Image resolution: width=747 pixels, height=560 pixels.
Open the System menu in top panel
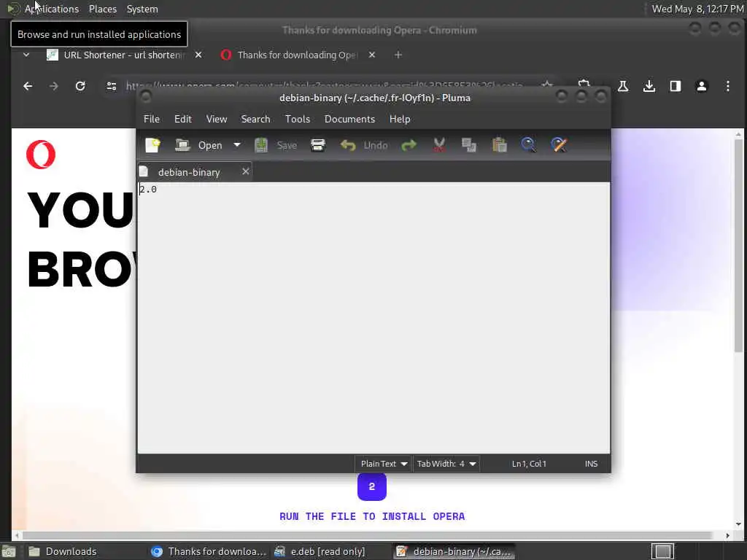142,9
